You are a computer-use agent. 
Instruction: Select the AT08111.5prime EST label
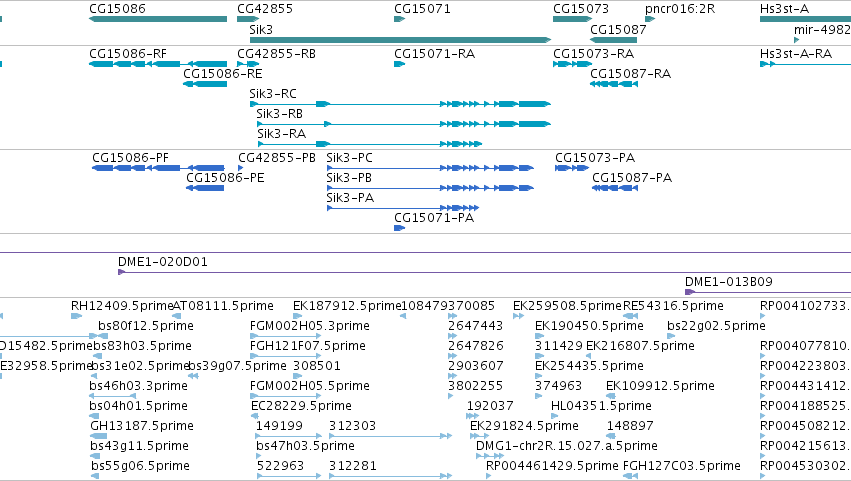tap(223, 306)
